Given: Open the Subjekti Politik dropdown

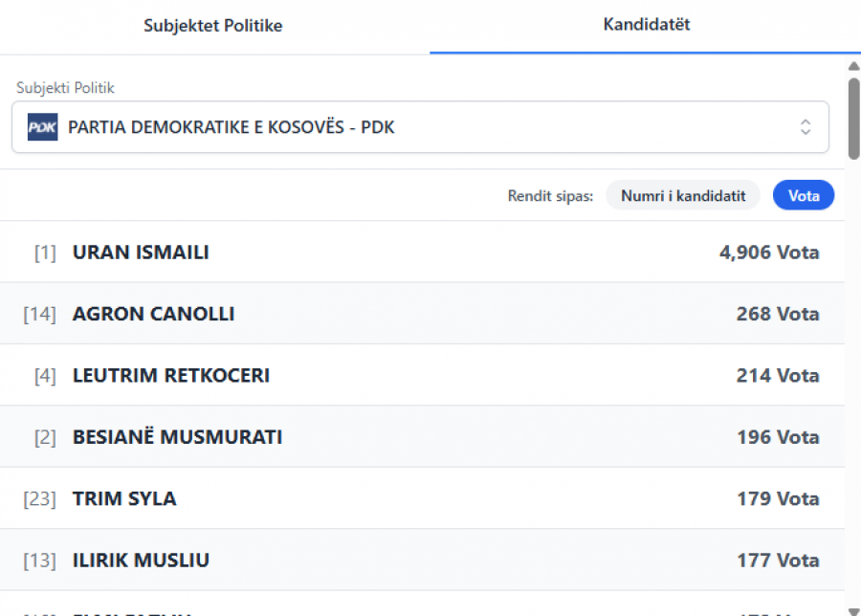Looking at the screenshot, I should click(x=420, y=127).
